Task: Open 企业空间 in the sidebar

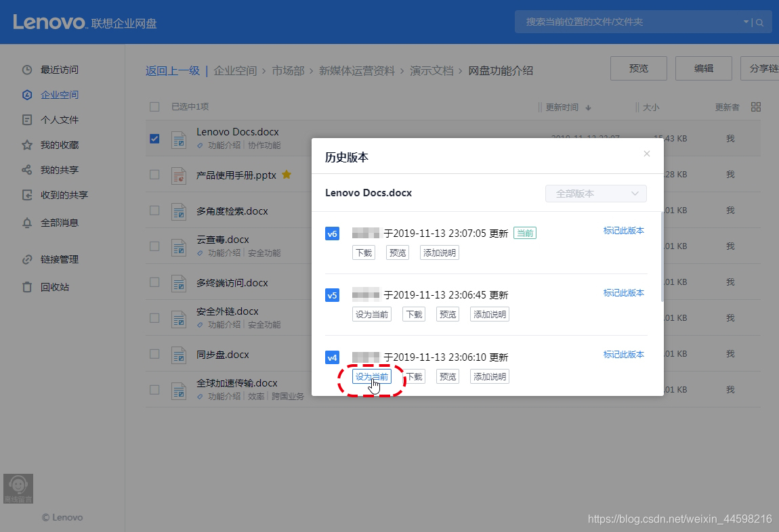Action: (50, 95)
